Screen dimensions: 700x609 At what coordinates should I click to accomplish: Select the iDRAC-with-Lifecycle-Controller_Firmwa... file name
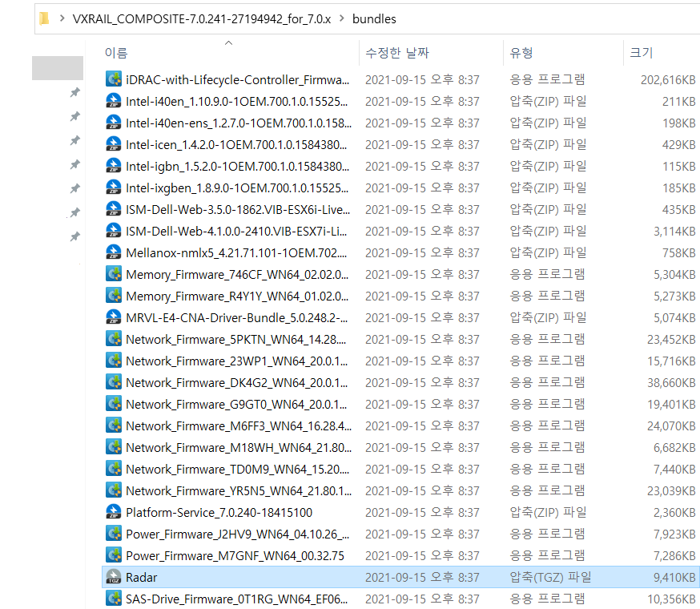(238, 79)
